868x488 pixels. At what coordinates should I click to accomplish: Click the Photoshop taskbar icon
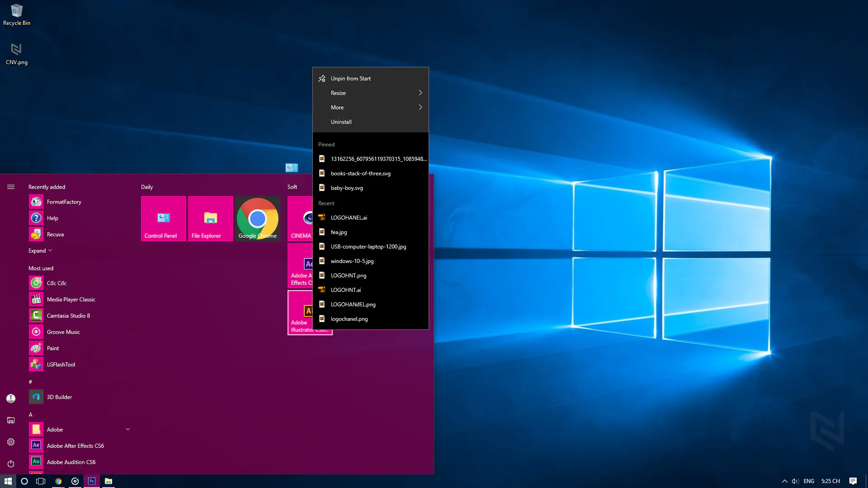tap(92, 481)
